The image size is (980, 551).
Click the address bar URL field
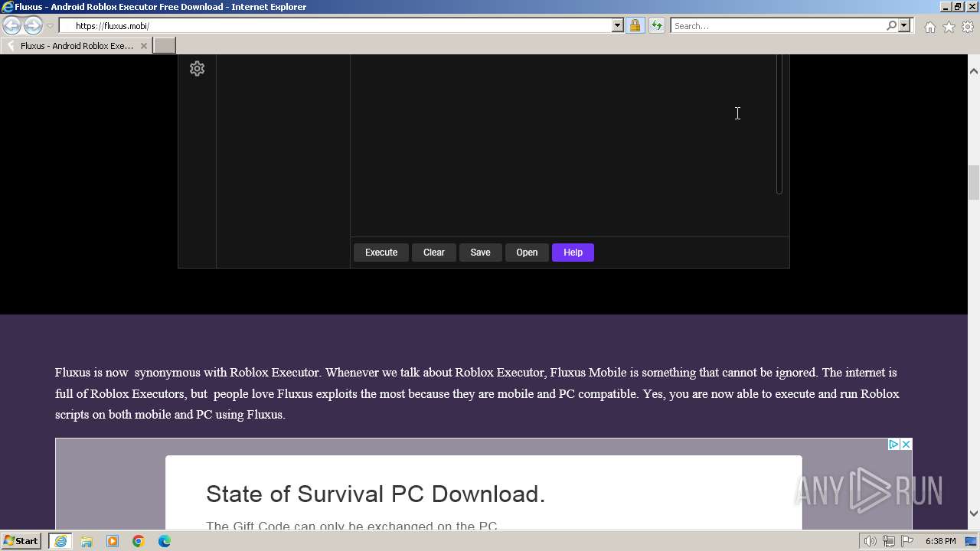[x=335, y=25]
